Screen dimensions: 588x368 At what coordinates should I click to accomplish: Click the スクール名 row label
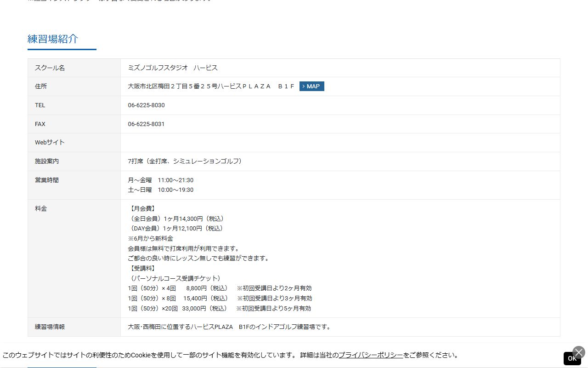tap(50, 68)
